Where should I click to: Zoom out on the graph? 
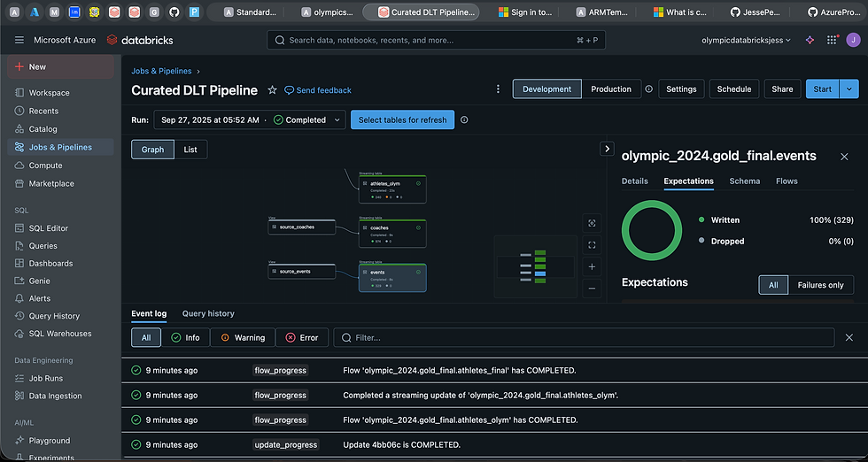click(x=592, y=289)
